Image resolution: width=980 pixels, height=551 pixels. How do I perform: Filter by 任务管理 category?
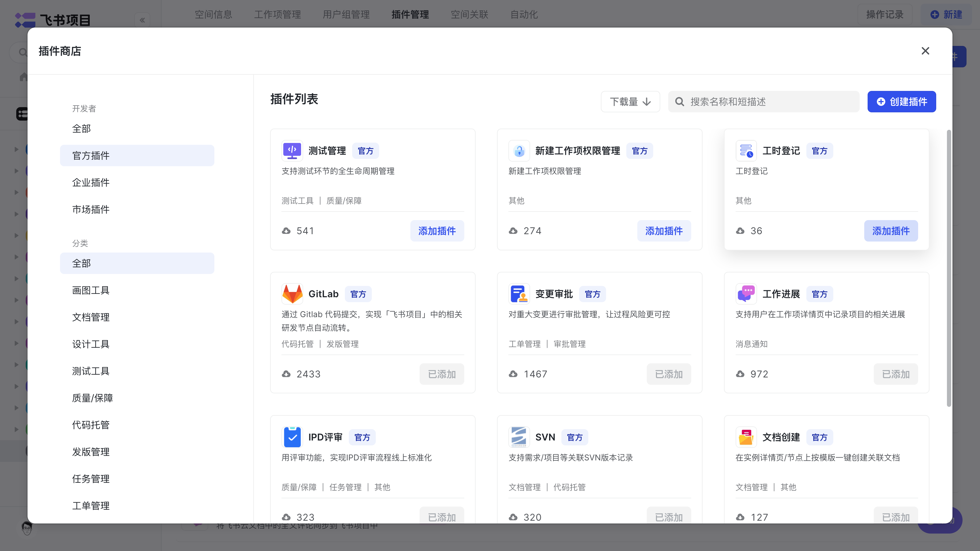tap(137, 479)
